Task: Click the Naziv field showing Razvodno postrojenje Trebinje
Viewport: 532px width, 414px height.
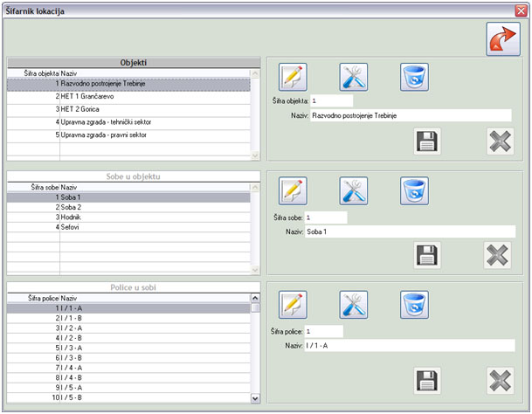Action: tap(398, 115)
